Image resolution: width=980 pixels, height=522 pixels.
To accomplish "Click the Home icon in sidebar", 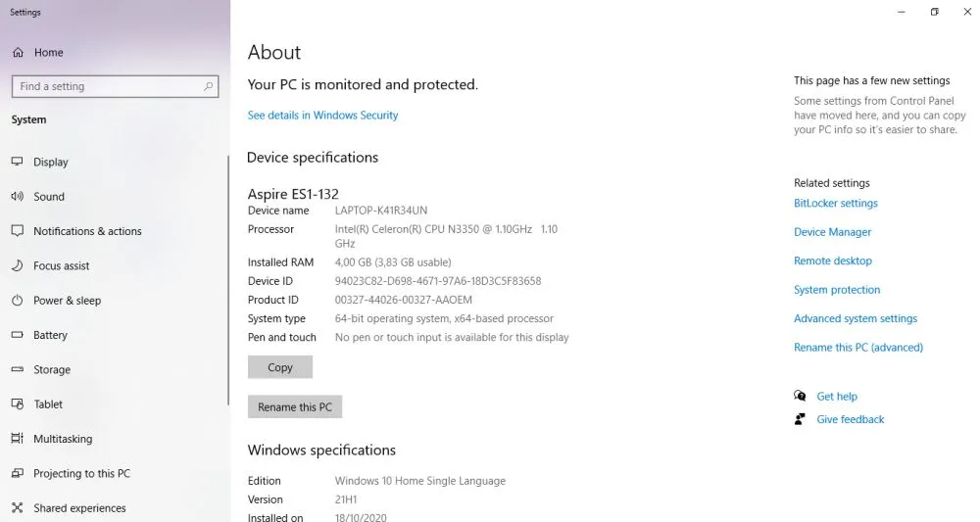I will coord(18,53).
